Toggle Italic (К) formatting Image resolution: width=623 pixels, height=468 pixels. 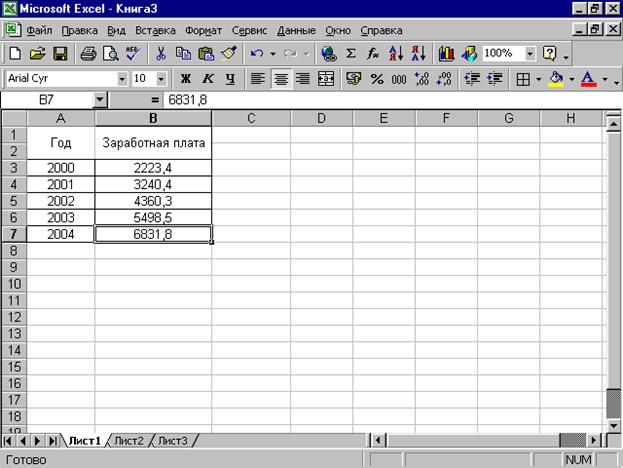point(207,79)
